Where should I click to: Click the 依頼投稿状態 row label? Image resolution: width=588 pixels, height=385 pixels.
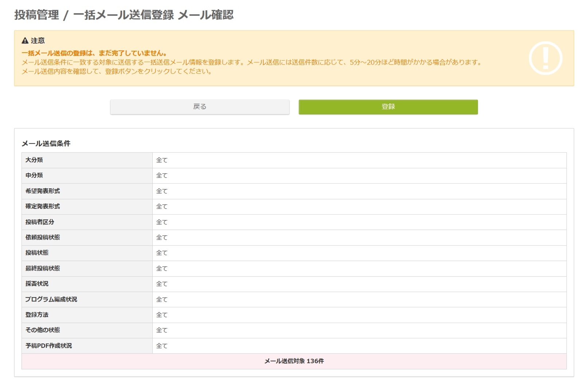tap(43, 237)
